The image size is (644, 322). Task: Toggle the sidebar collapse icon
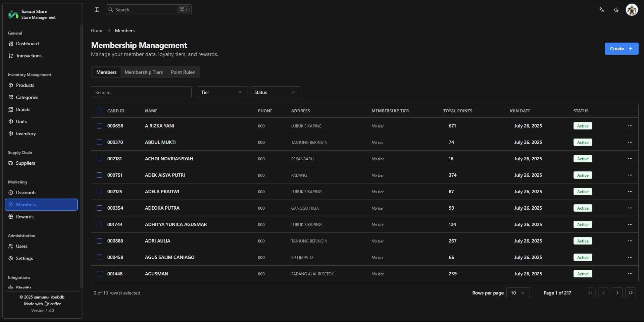pos(97,10)
